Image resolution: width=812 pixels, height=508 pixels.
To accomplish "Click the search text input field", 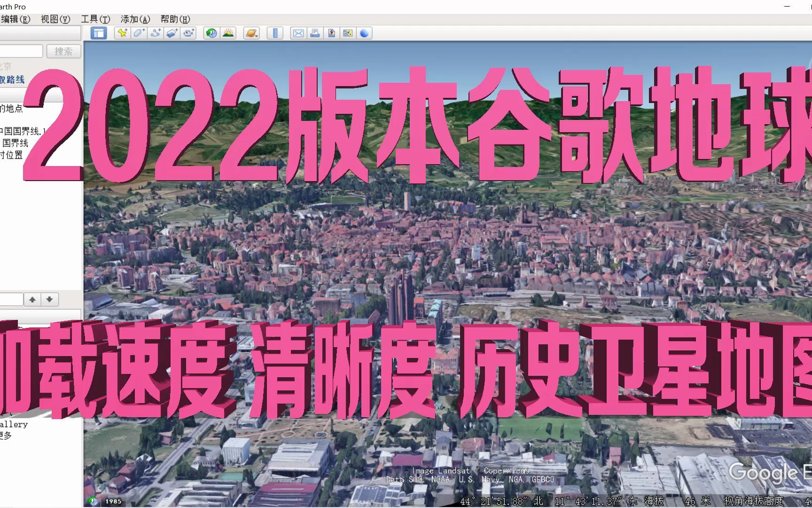I will pos(21,51).
